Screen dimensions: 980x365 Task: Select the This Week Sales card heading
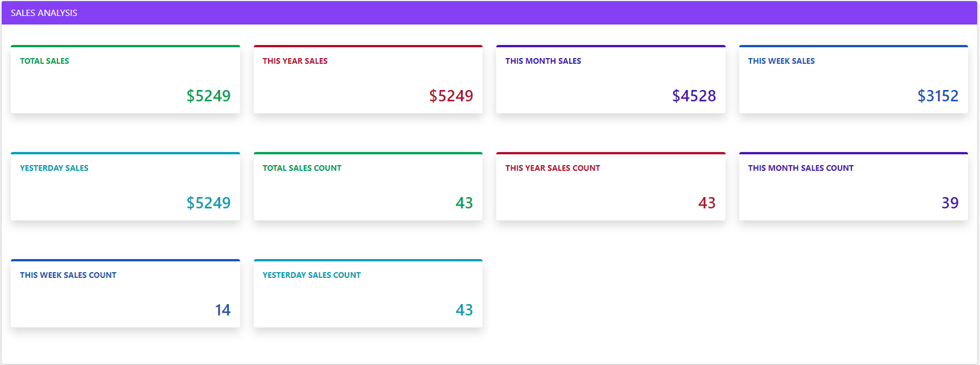click(x=781, y=61)
